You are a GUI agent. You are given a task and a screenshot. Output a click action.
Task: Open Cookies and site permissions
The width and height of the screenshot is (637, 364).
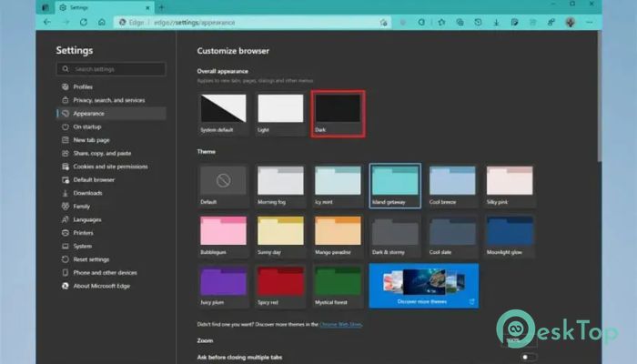pyautogui.click(x=111, y=167)
